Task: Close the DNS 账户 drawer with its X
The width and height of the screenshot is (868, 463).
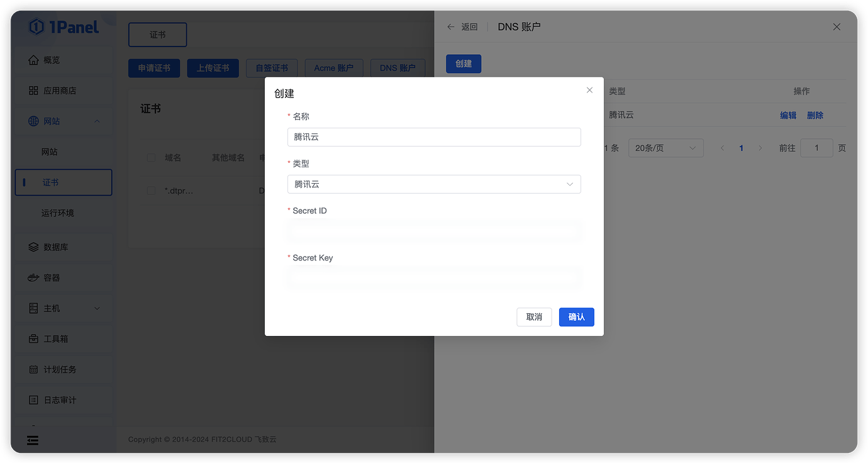Action: (x=837, y=26)
